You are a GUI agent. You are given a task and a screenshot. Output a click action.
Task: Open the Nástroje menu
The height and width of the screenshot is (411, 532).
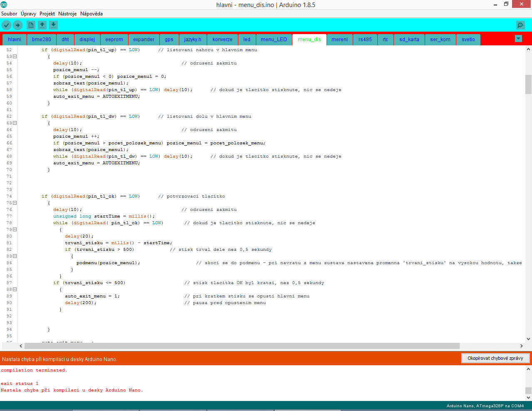[67, 14]
